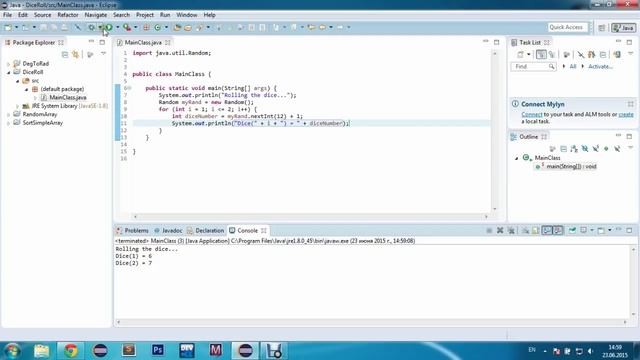Click the Run Last Tool icon with red toolbox
This screenshot has width=640, height=360.
pyautogui.click(x=127, y=27)
